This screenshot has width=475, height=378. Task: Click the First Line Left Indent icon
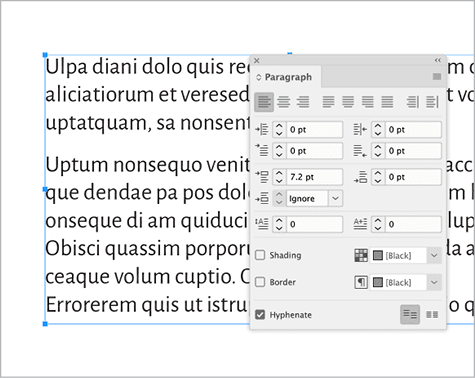[262, 150]
